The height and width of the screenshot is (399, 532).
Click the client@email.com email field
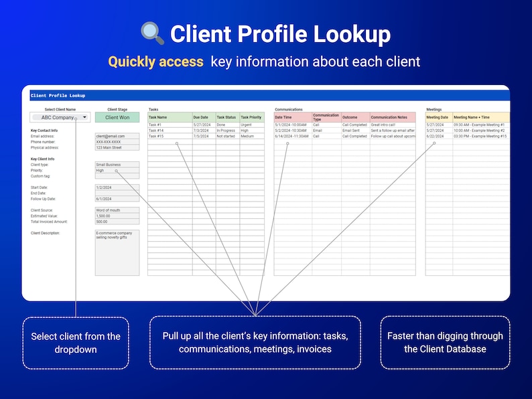[x=117, y=136]
